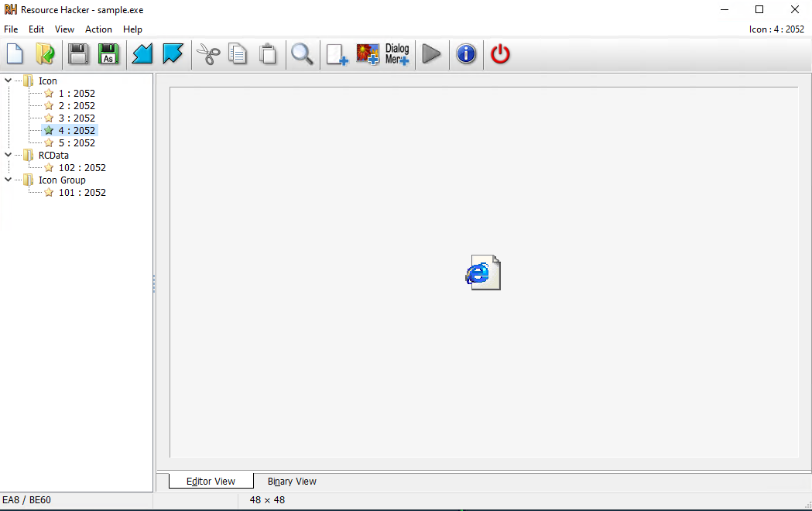Click the RCData folder icon
This screenshot has height=511, width=812.
(29, 156)
